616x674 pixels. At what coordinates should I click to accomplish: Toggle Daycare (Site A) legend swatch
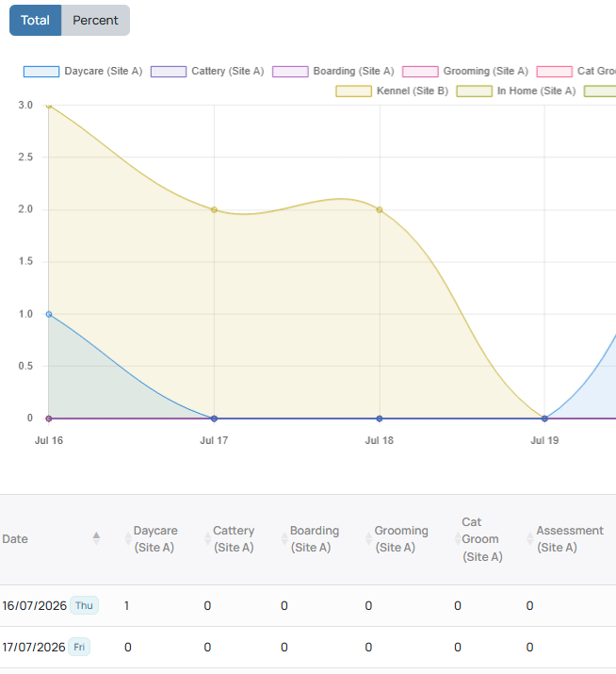tap(41, 72)
